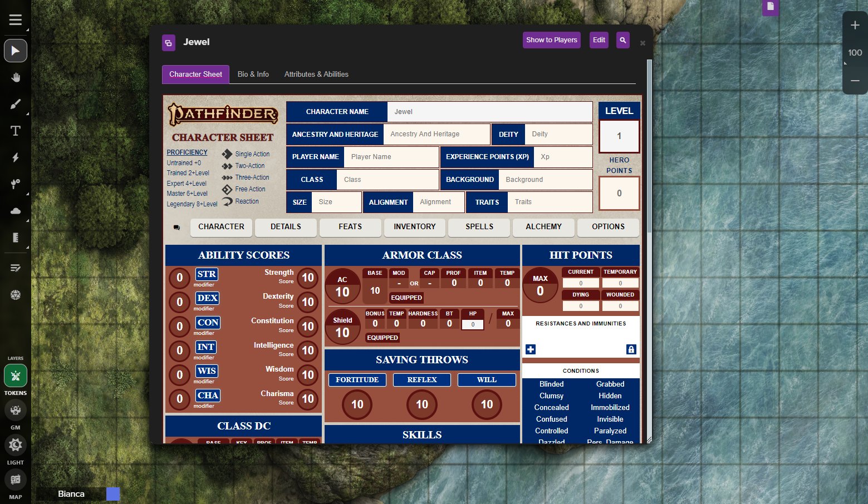Toggle the Blinded condition
The height and width of the screenshot is (504, 868).
(x=552, y=384)
